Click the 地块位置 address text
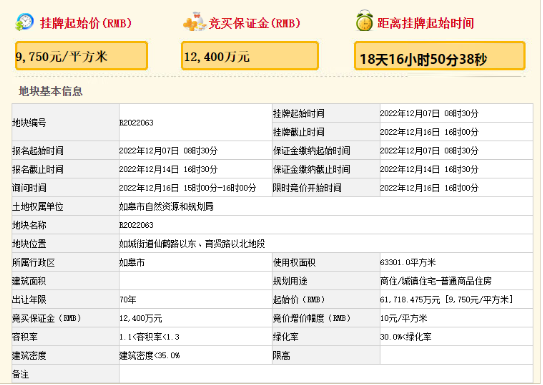This screenshot has width=543, height=385. (x=192, y=244)
